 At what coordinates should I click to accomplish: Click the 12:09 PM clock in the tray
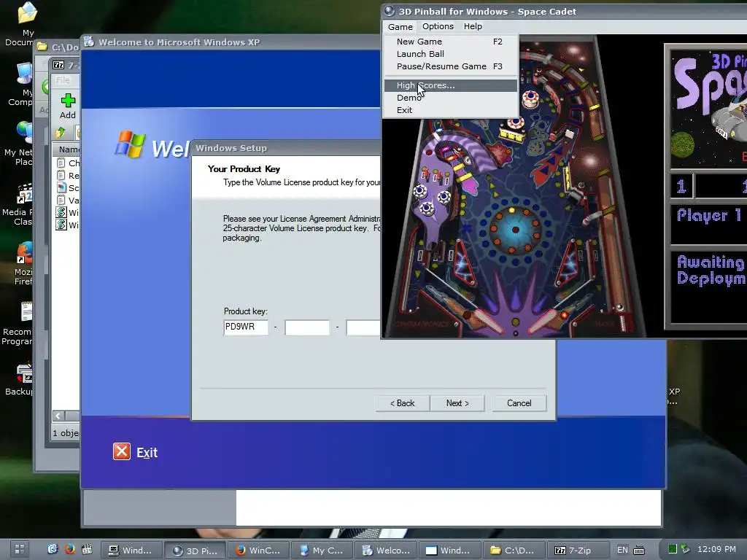pyautogui.click(x=716, y=549)
